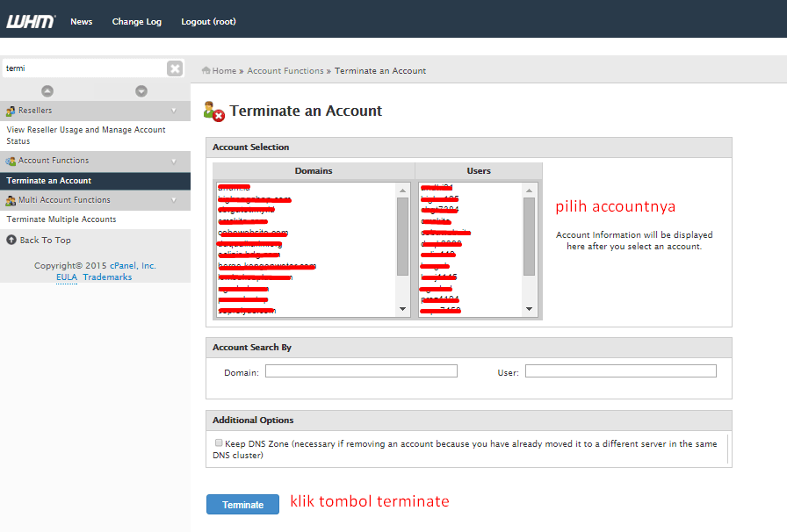Enable the Keep DNS Zone checkbox

219,442
